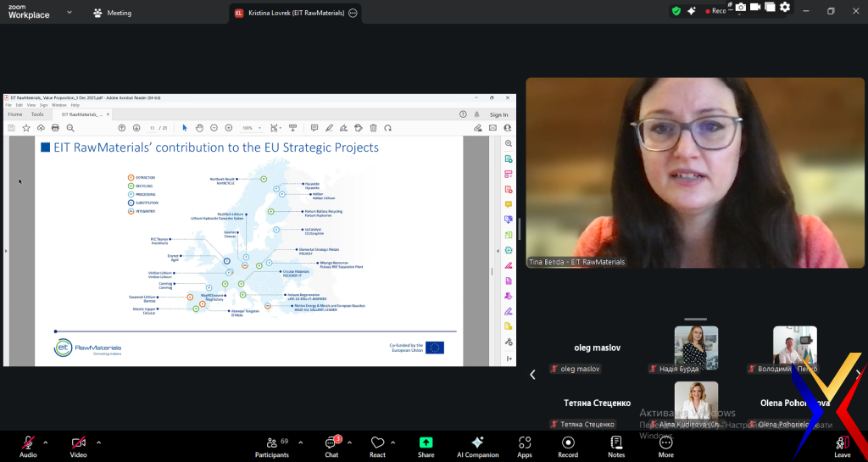Screen dimensions: 868x462
Task: Show previous participants with left arrow
Action: (532, 374)
